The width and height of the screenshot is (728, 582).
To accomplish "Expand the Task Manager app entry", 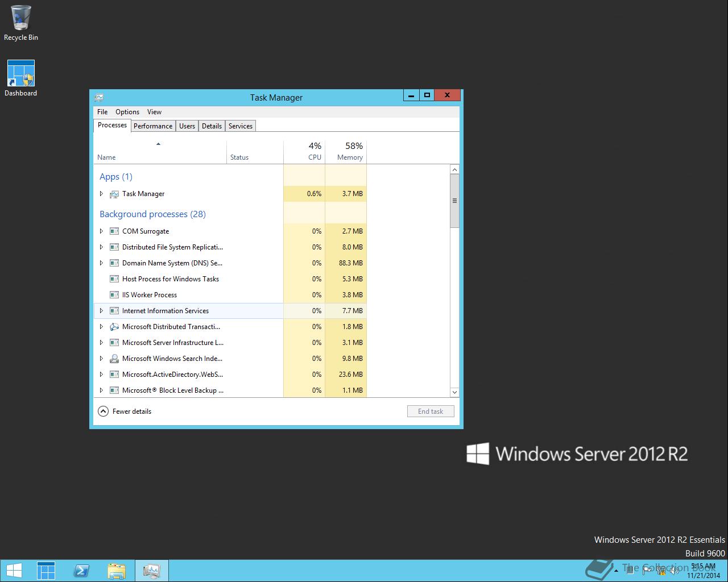I will (x=101, y=194).
